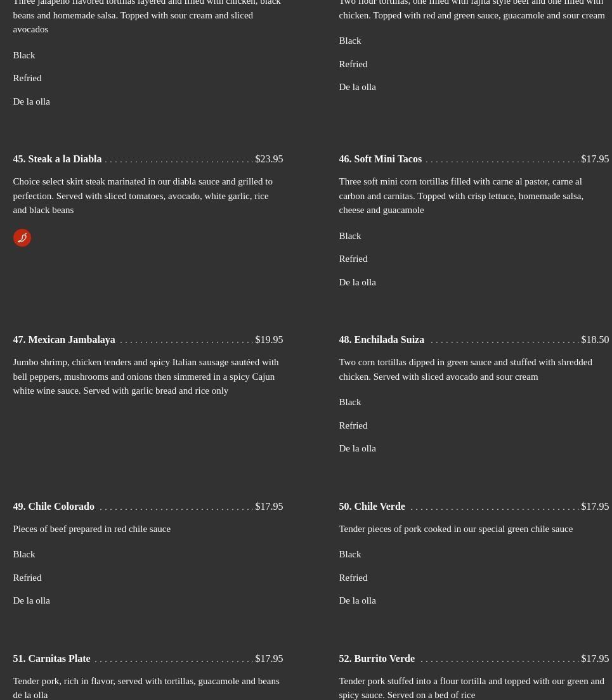This screenshot has width=612, height=700.
Task: Click the Soft Mini Tacos heading
Action: (380, 159)
